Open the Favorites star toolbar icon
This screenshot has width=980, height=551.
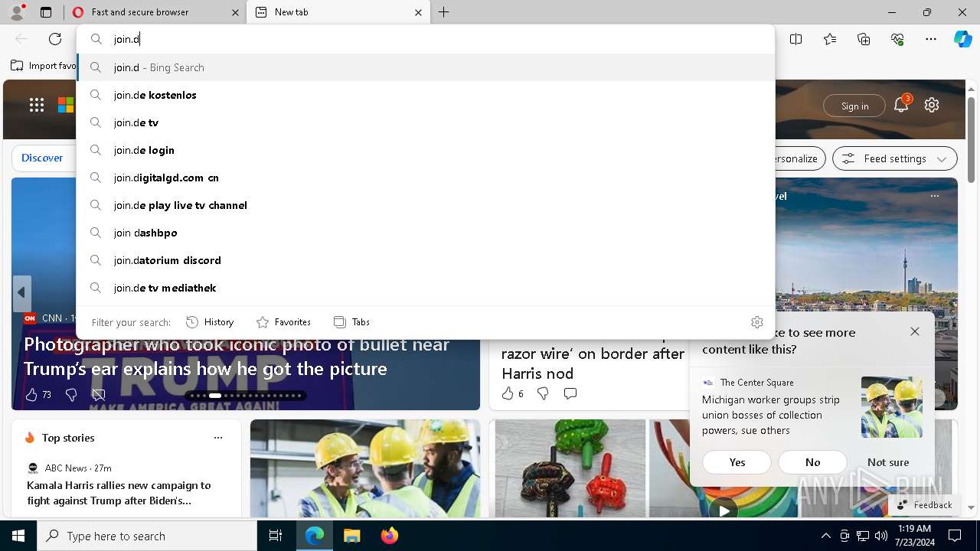tap(830, 39)
